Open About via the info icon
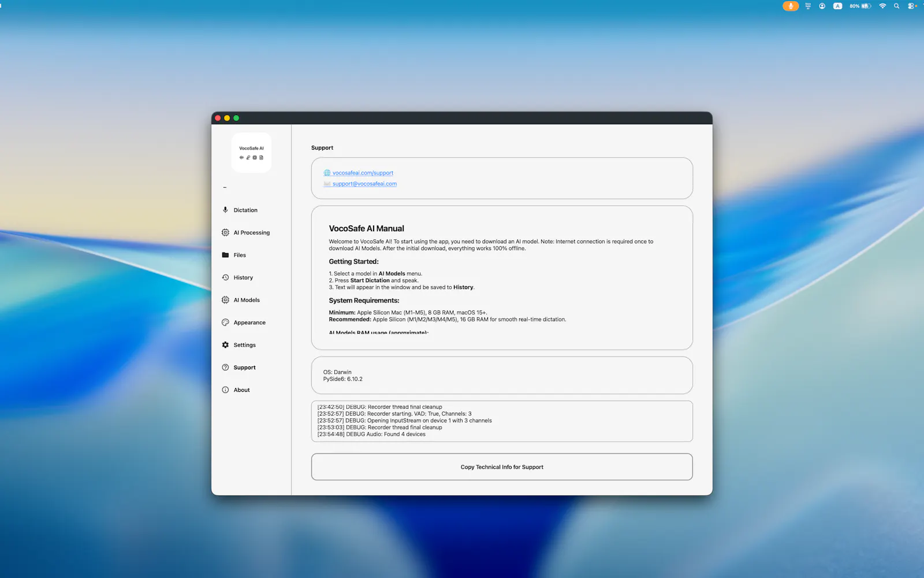The image size is (924, 578). [x=225, y=390]
